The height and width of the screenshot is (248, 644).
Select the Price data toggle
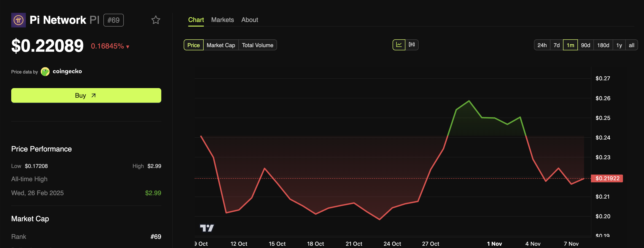[x=194, y=45]
